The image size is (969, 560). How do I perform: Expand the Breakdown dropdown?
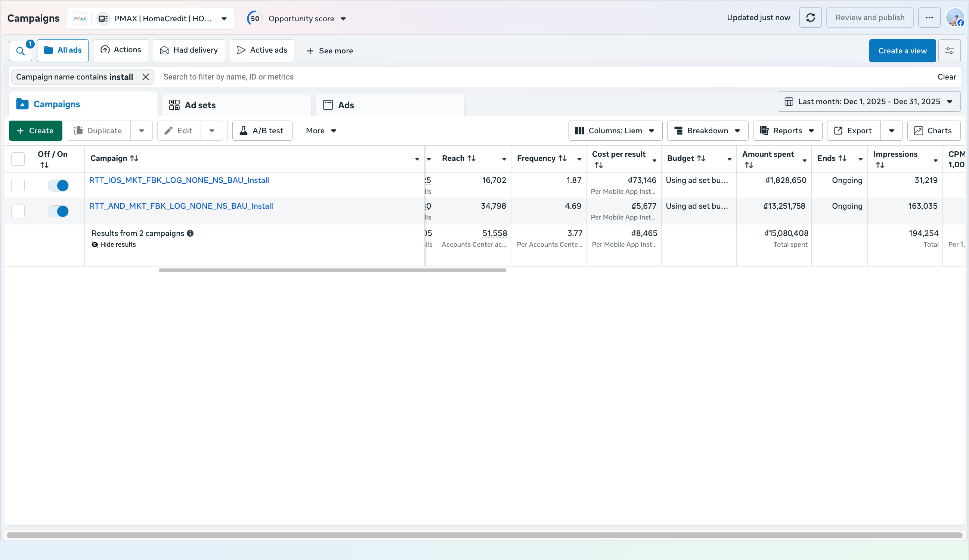[x=707, y=131]
